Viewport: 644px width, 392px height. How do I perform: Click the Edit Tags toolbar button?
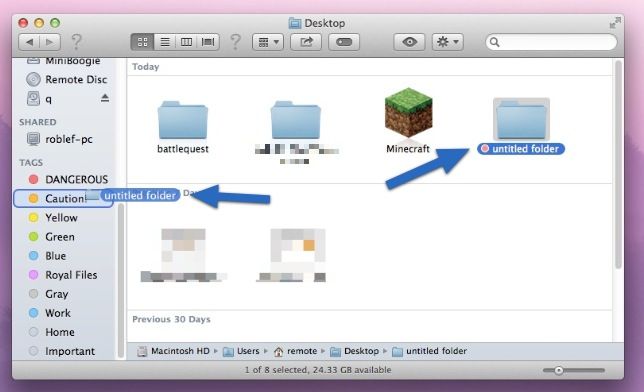click(x=344, y=42)
